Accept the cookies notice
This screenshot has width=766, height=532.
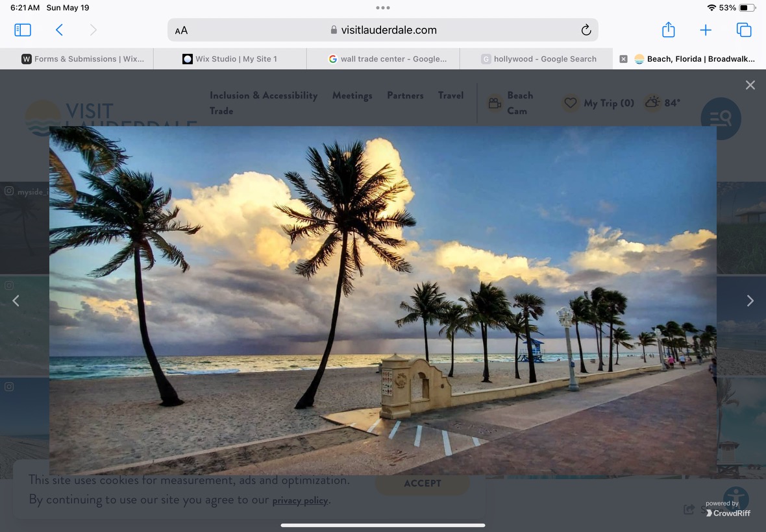[x=423, y=483]
